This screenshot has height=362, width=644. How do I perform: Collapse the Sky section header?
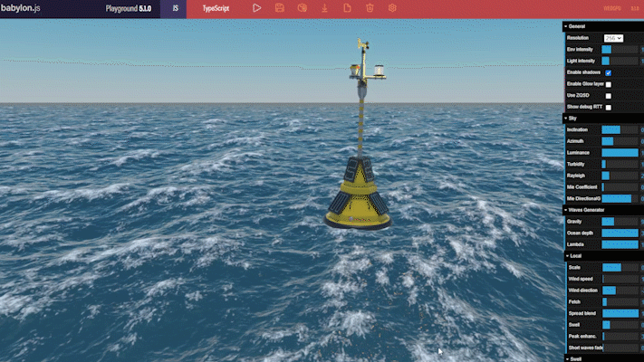pos(572,119)
